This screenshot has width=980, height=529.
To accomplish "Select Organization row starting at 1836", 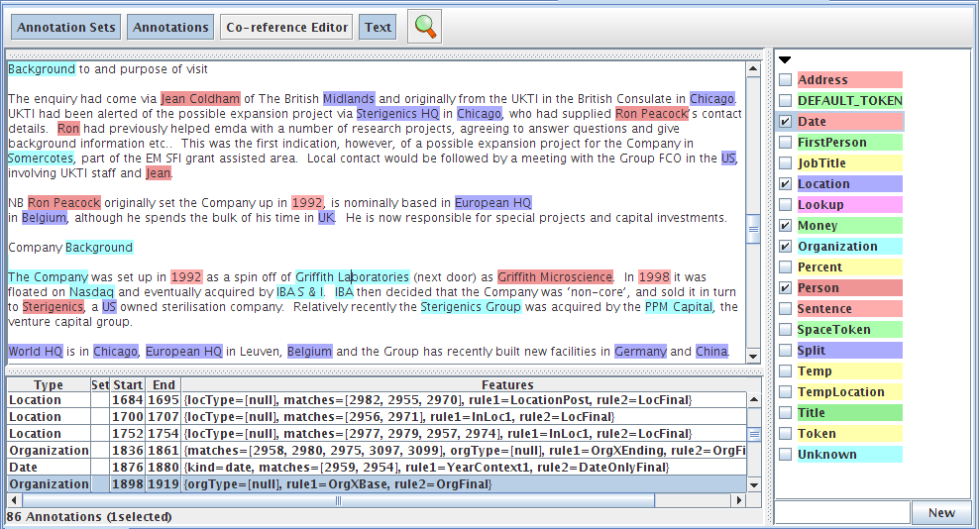I will [x=377, y=451].
